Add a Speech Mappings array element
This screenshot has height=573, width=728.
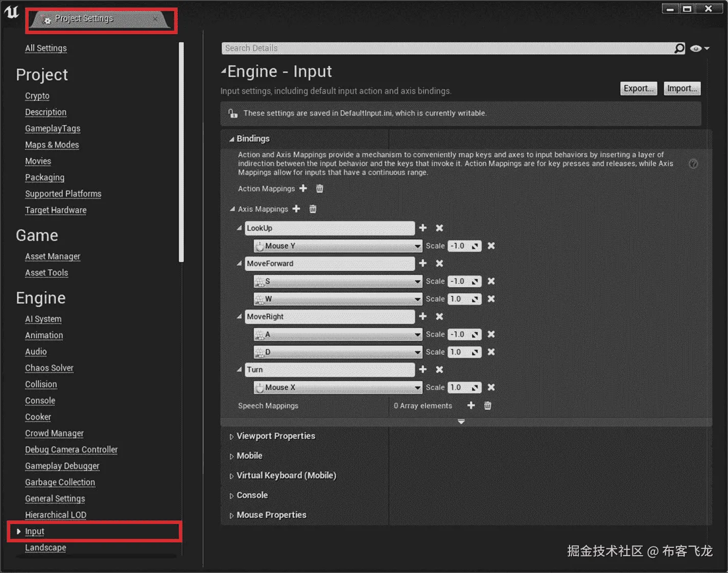[x=471, y=405]
